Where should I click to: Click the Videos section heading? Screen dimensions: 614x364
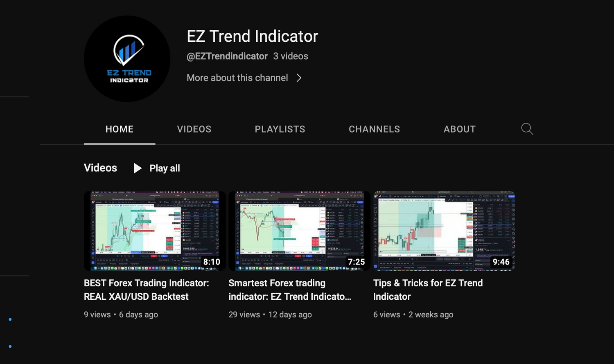(100, 168)
